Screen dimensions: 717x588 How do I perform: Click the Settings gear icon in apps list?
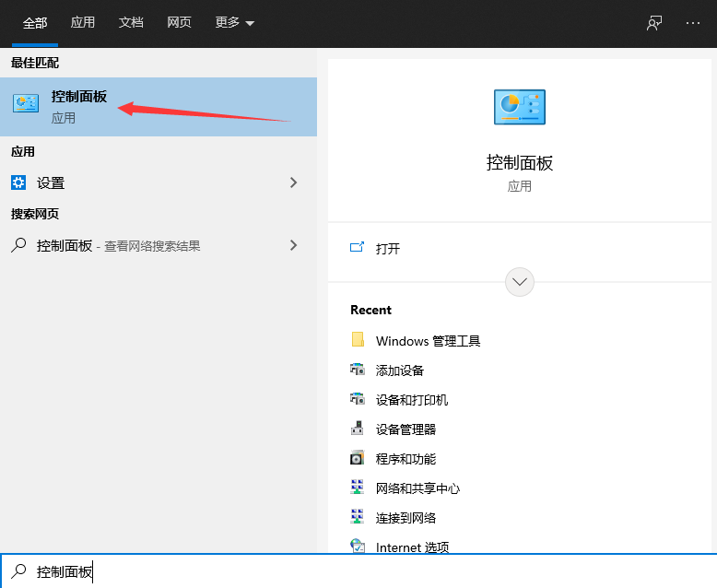pyautogui.click(x=18, y=182)
